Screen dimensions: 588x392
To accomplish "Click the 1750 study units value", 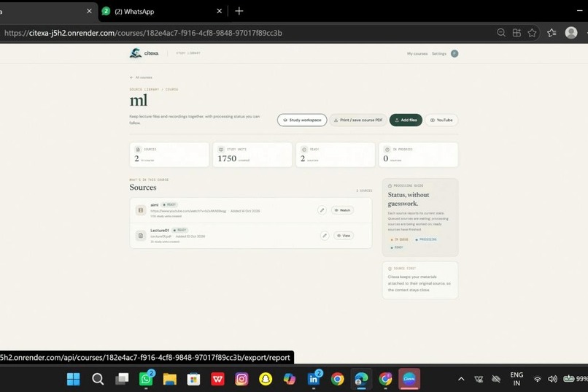I will coord(227,158).
